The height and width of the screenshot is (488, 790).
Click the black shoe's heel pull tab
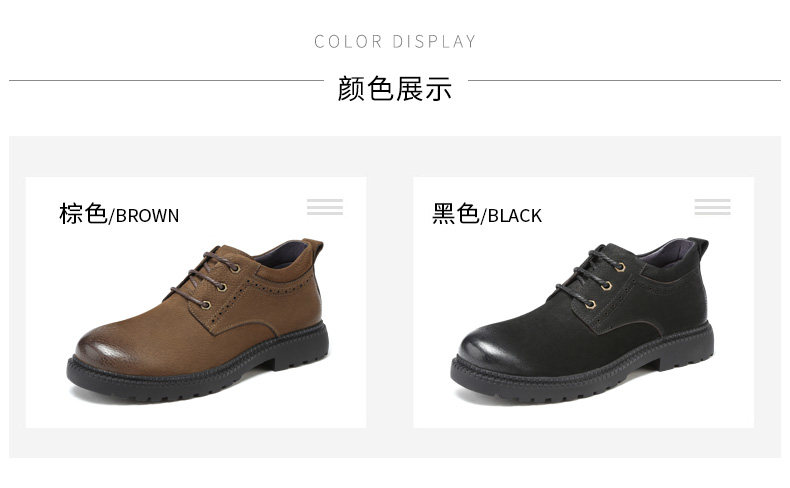698,248
